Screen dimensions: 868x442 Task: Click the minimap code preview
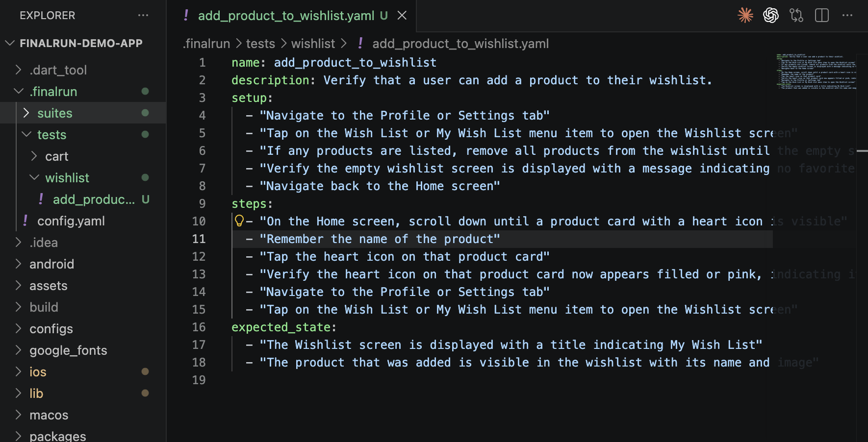click(x=816, y=71)
